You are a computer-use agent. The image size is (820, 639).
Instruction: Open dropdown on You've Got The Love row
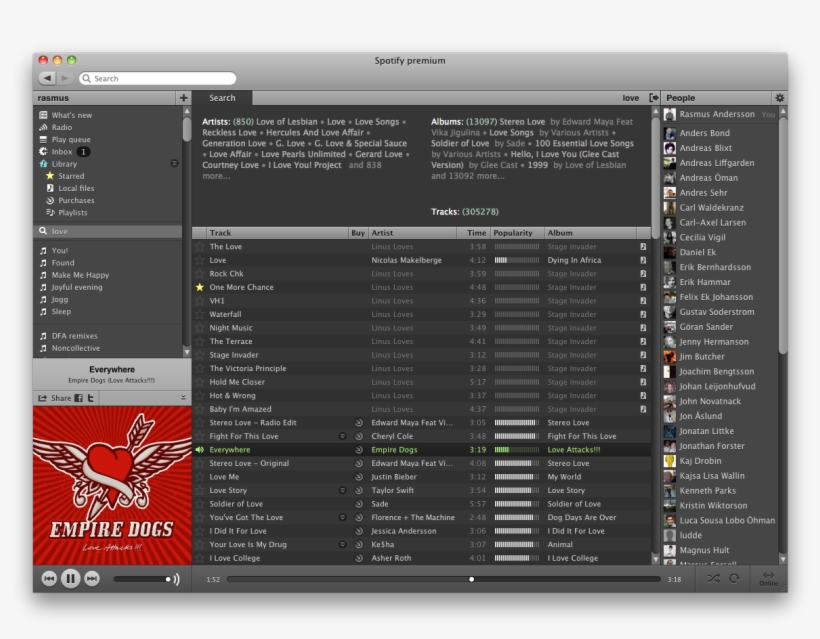click(343, 518)
